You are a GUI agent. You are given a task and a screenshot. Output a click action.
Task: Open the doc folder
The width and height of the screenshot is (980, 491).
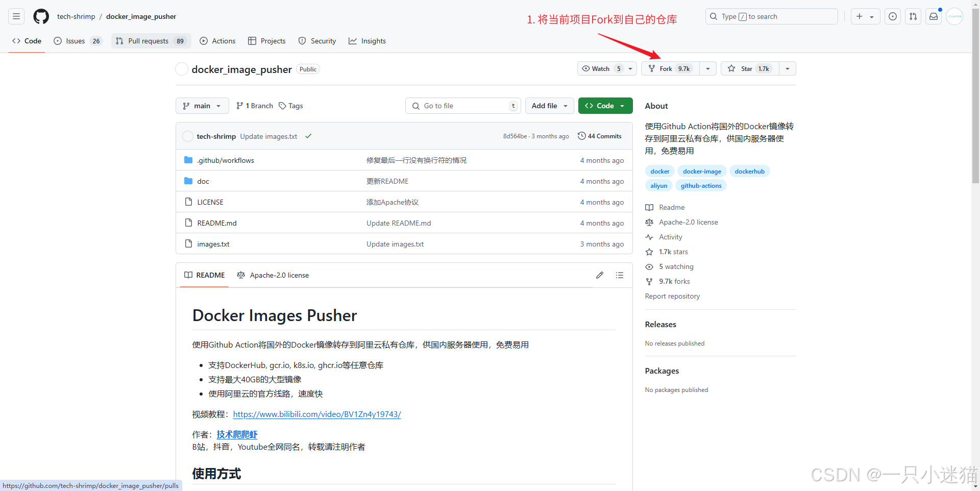203,181
